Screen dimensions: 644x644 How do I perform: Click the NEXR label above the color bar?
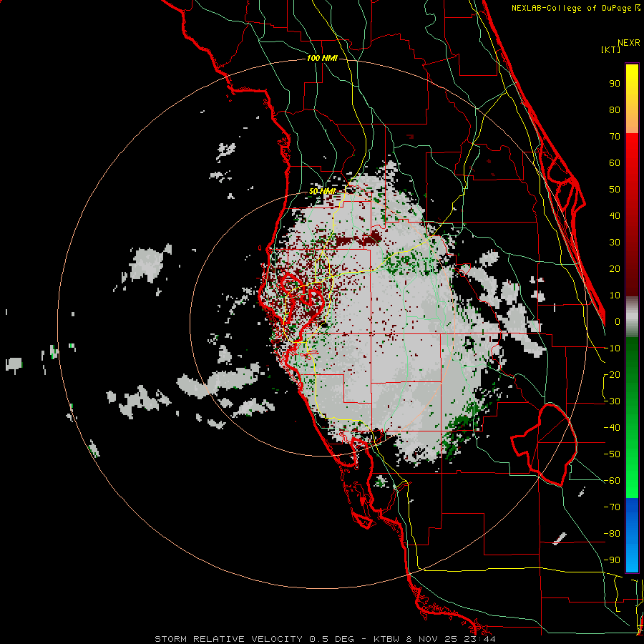click(629, 43)
